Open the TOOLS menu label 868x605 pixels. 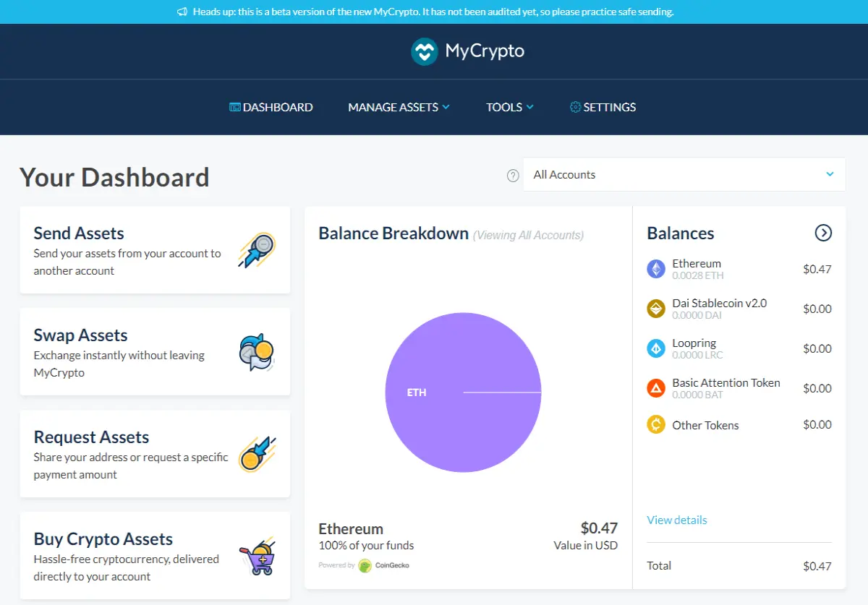[x=504, y=107]
